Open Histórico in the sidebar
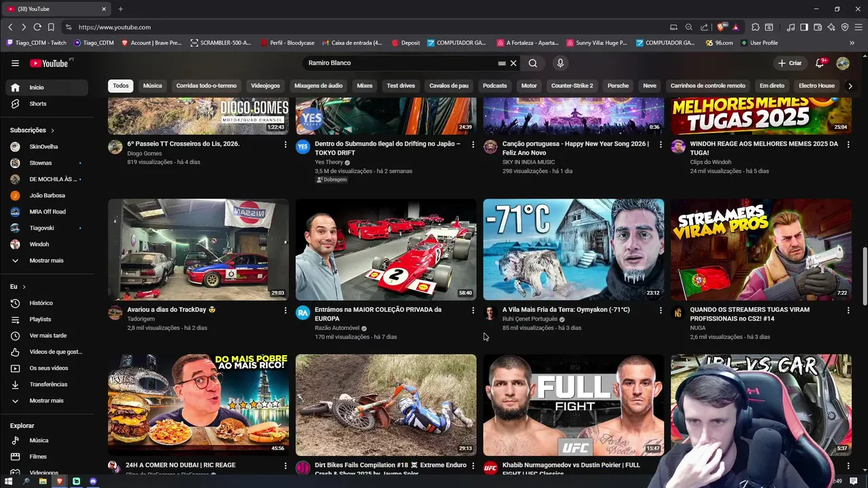This screenshot has height=488, width=868. click(47, 303)
